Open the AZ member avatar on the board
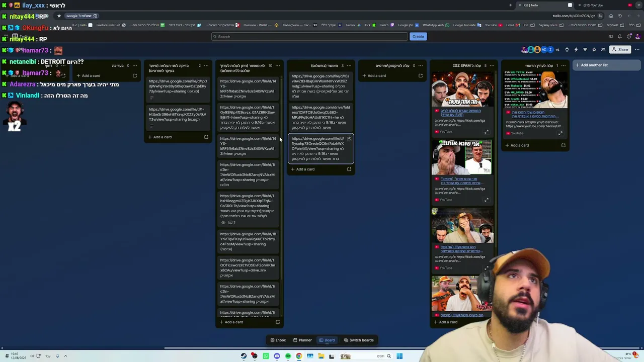 (x=544, y=50)
